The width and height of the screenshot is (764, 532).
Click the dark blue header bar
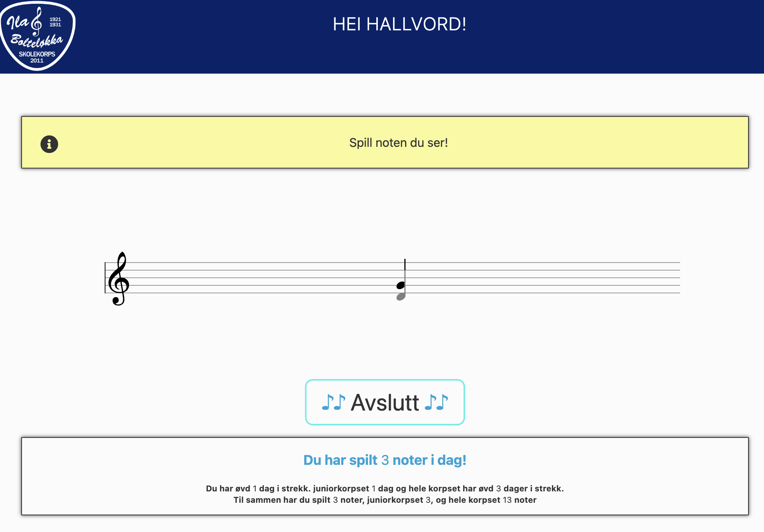pyautogui.click(x=382, y=37)
